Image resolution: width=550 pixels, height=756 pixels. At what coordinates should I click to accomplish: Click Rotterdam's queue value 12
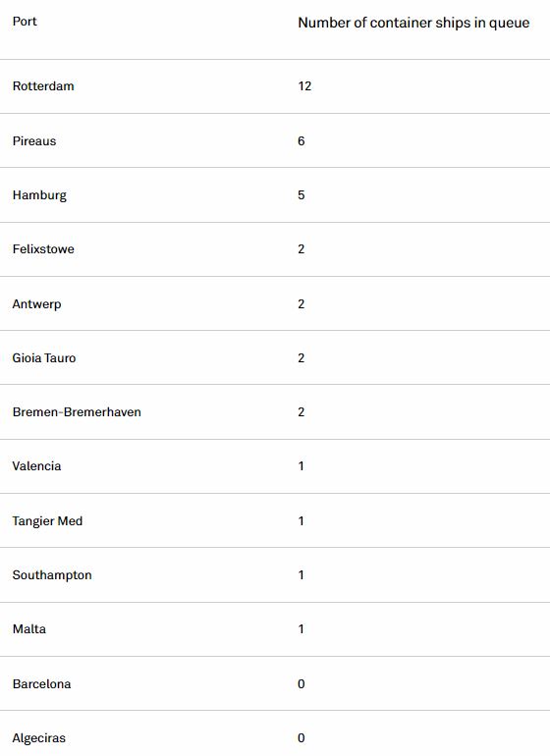click(304, 86)
